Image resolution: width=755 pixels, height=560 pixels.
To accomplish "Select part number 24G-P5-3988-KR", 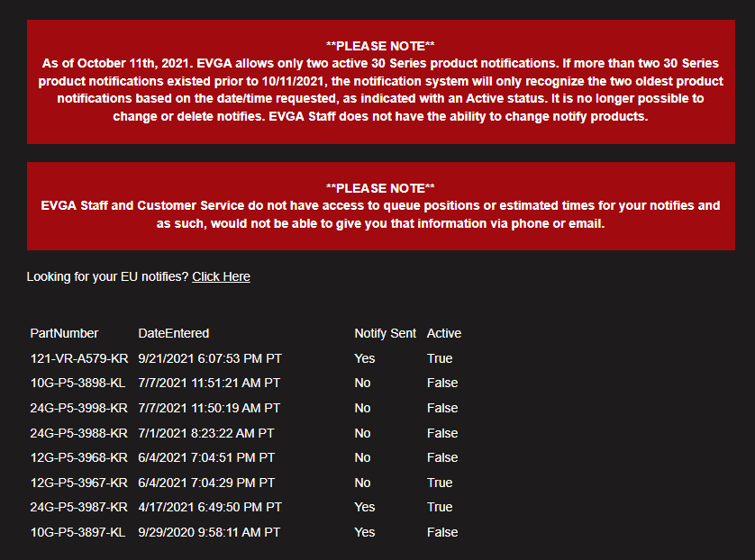I will tap(78, 433).
